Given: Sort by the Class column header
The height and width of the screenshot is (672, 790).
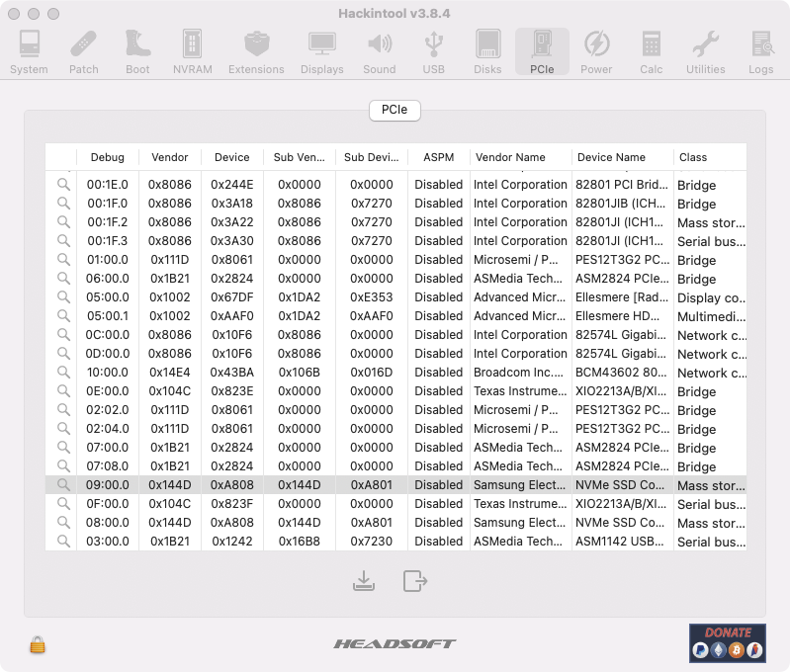Looking at the screenshot, I should (x=710, y=157).
